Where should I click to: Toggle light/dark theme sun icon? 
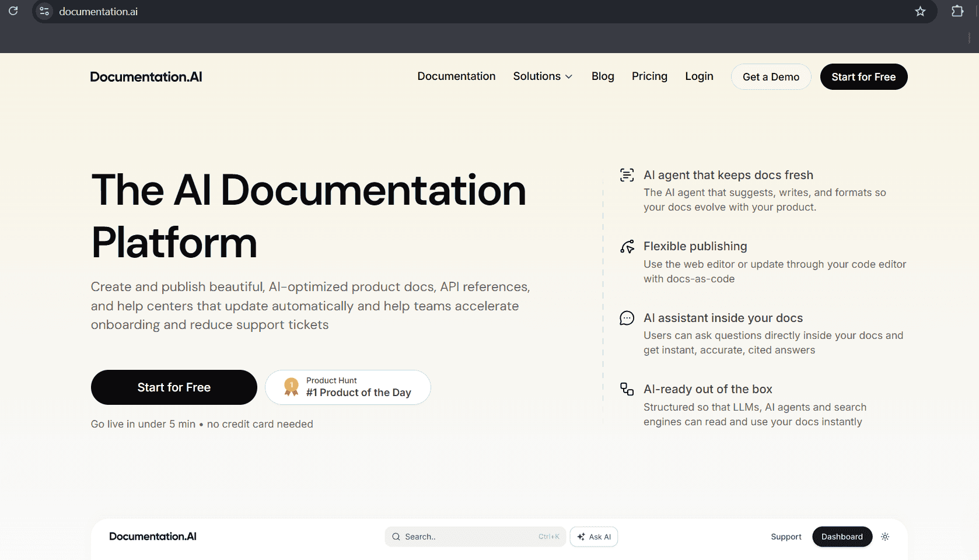(885, 537)
